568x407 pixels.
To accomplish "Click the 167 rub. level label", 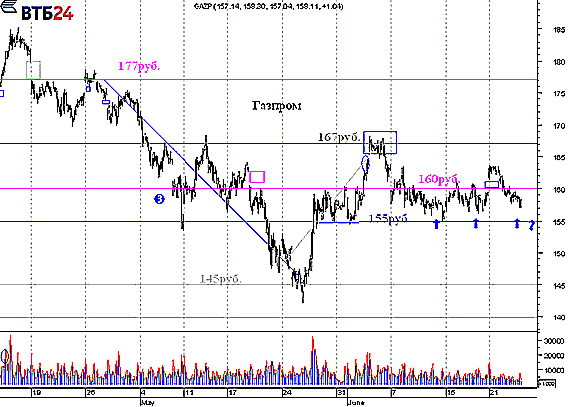I will [339, 137].
